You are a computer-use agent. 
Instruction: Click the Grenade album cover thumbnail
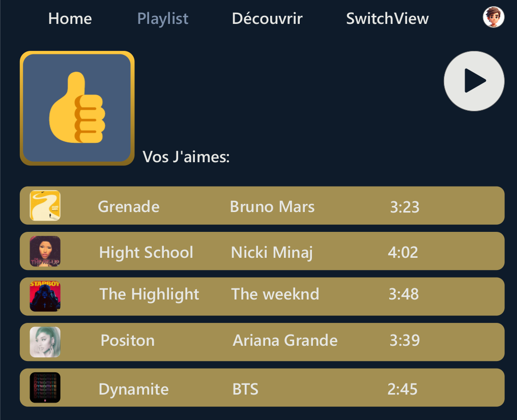[45, 205]
